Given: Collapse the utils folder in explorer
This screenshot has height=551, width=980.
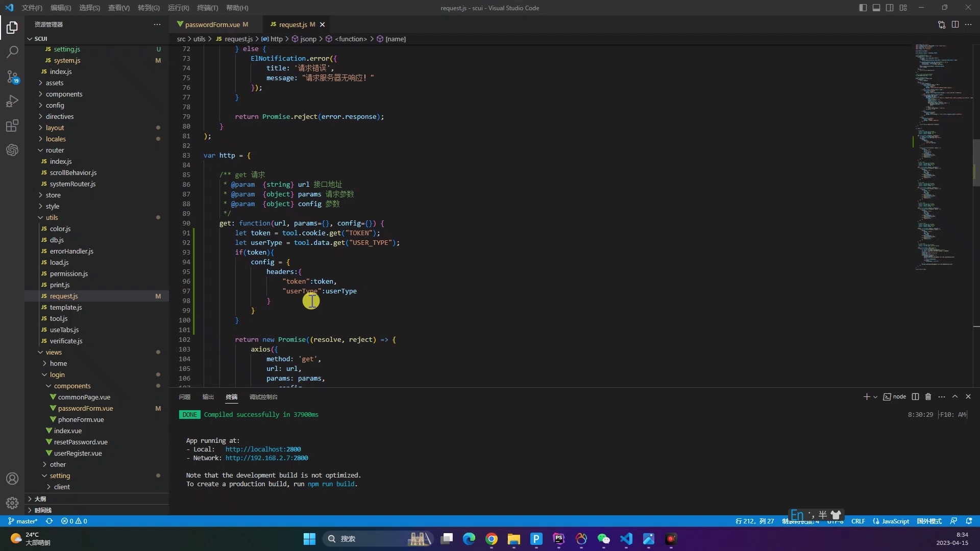Looking at the screenshot, I should point(53,217).
